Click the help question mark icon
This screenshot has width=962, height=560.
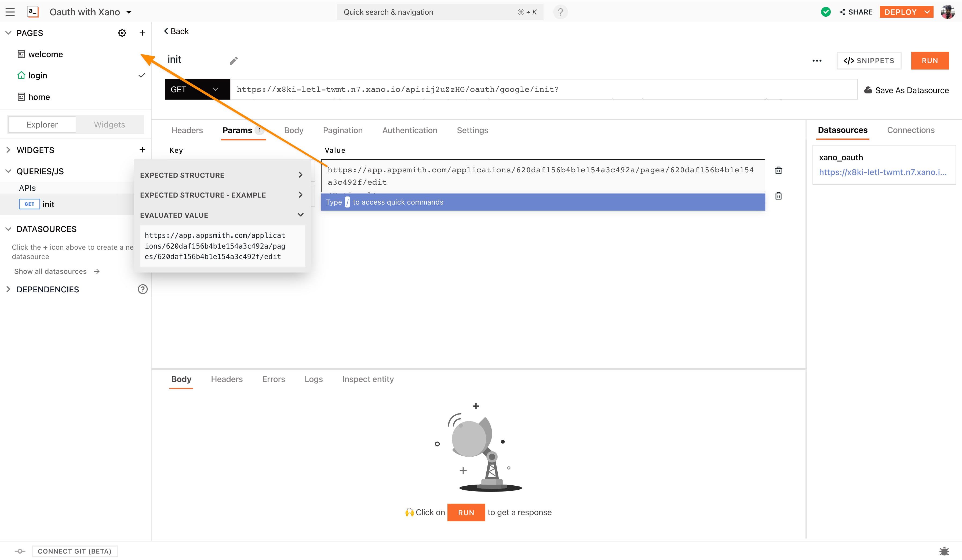point(560,12)
